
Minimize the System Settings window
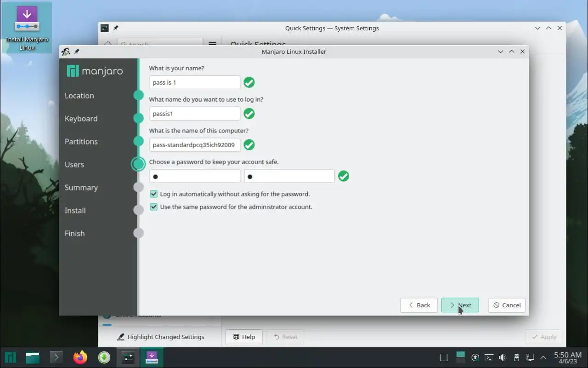click(x=537, y=28)
